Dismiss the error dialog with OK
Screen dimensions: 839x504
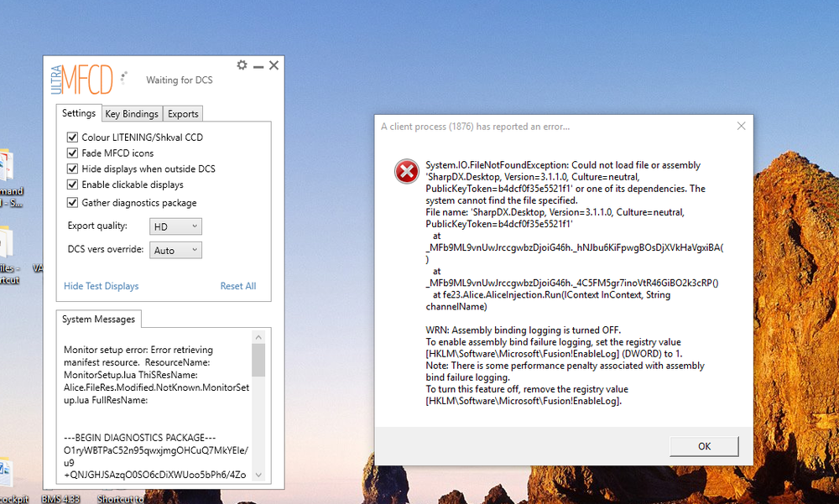pos(704,446)
